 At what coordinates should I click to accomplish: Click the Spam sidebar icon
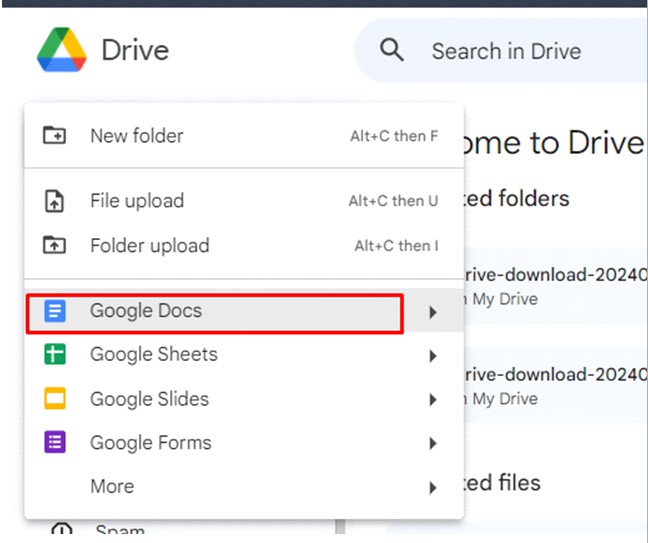62,529
